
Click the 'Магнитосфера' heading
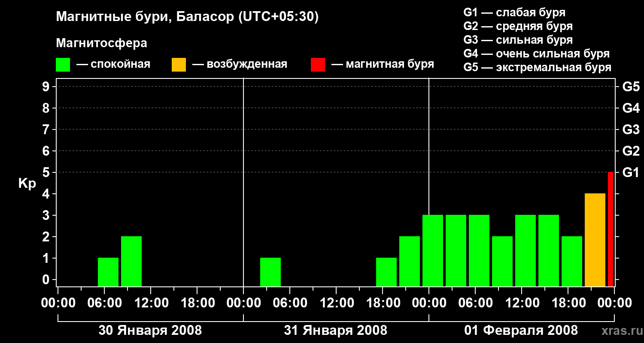(x=101, y=43)
